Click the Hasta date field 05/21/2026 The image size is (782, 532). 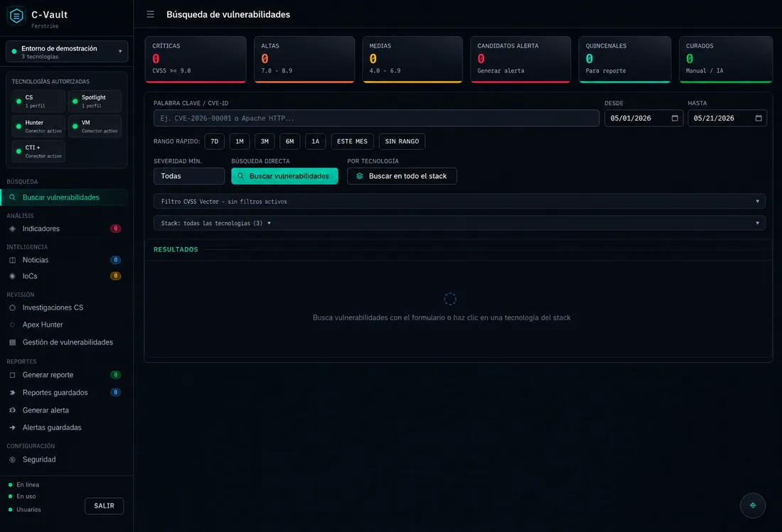727,118
